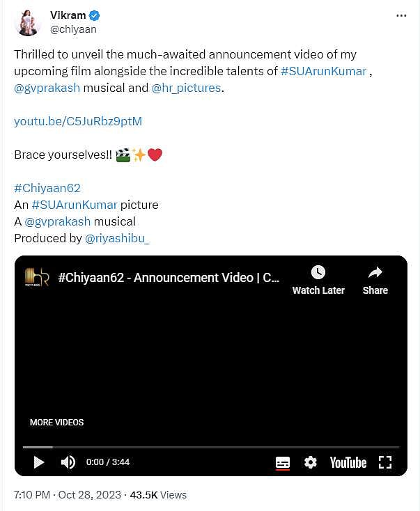The width and height of the screenshot is (420, 511).
Task: Click the Share arrow icon
Action: [375, 272]
